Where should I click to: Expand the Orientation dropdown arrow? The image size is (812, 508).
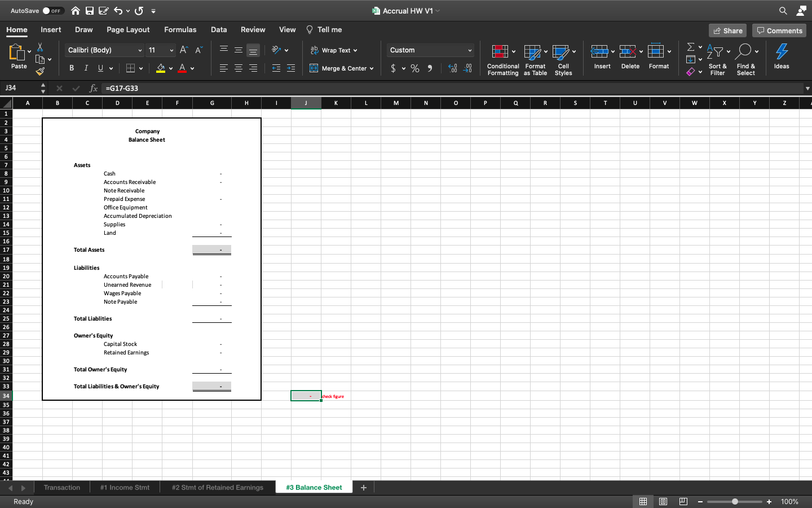[x=286, y=50]
